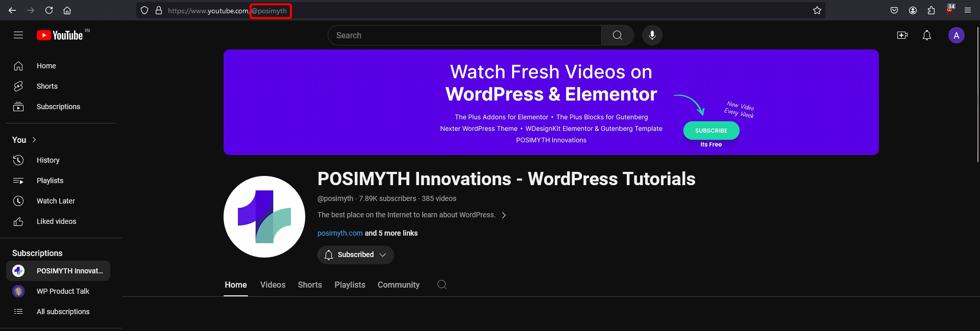Open the account avatar menu

coord(955,35)
